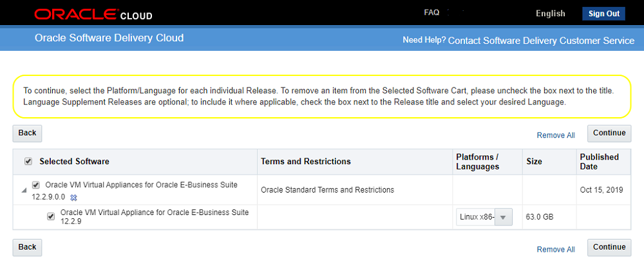Toggle the Selected Software select-all checkbox

[28, 162]
